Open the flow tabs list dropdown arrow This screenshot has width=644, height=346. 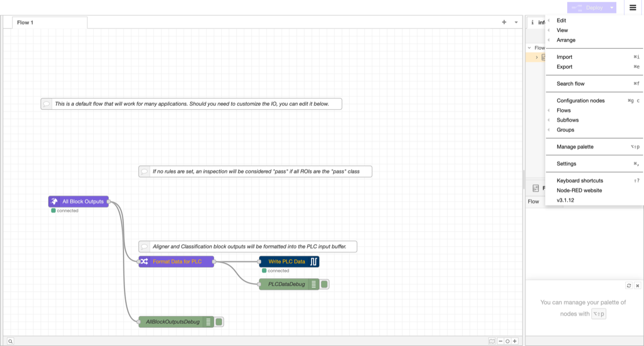[x=515, y=22]
